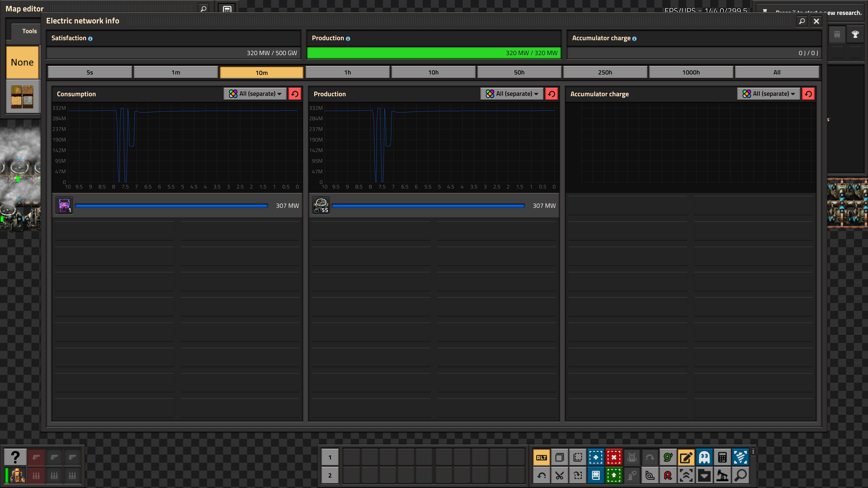868x488 pixels.
Task: Click the copy tool icon
Action: pos(560,457)
